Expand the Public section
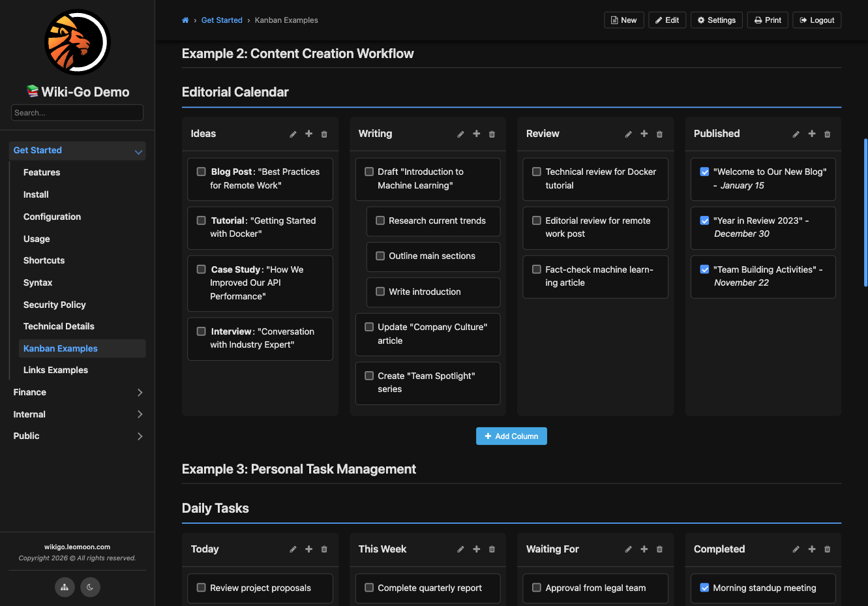This screenshot has width=868, height=606. pos(140,436)
